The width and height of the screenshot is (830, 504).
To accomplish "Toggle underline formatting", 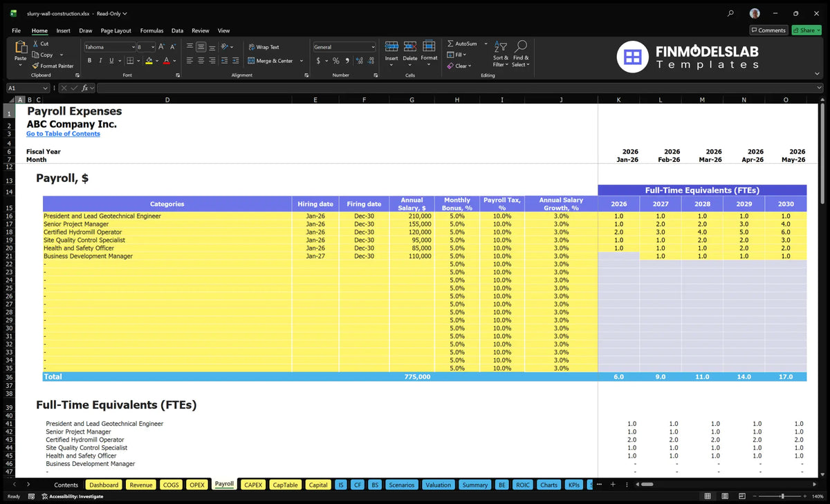I will coord(111,61).
